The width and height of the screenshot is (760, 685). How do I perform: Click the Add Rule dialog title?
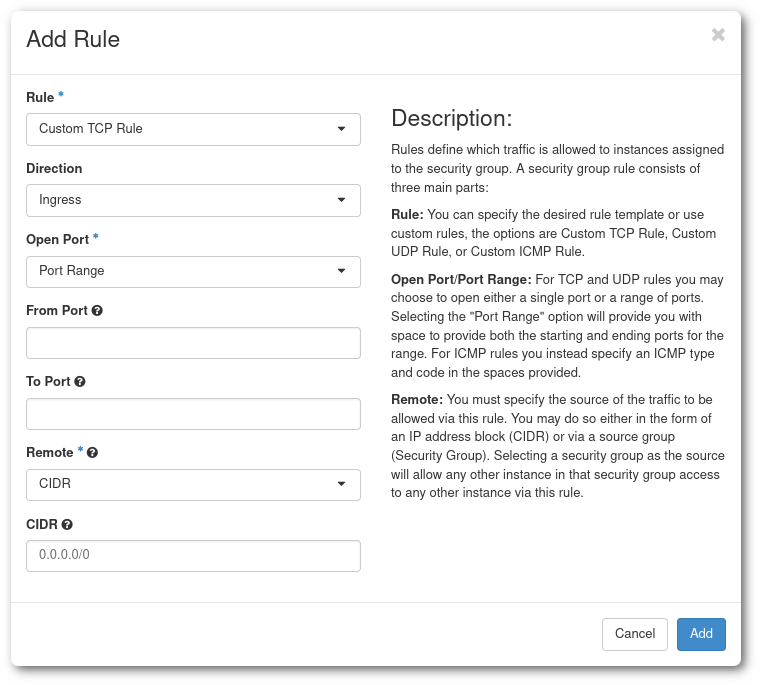(73, 39)
